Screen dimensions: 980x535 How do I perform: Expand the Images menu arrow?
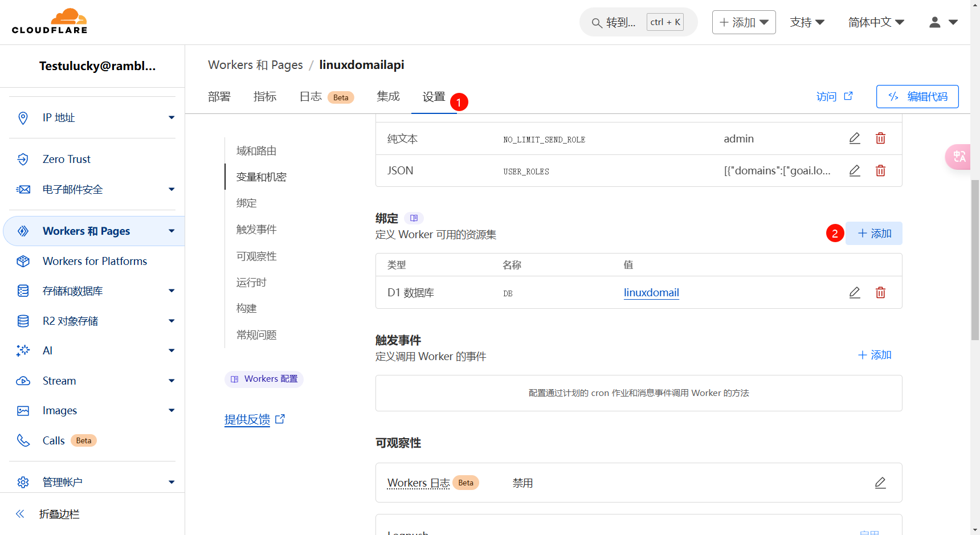(171, 411)
